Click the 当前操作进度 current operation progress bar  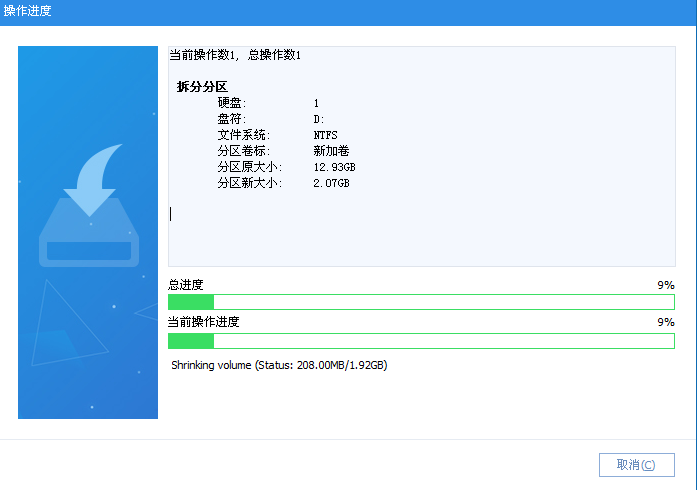421,341
